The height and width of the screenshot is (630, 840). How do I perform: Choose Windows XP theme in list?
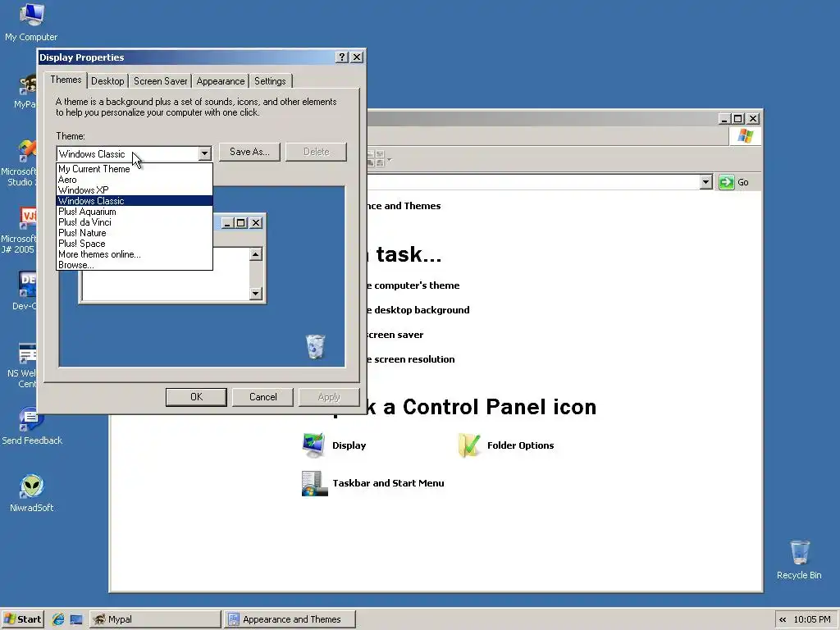click(x=135, y=190)
